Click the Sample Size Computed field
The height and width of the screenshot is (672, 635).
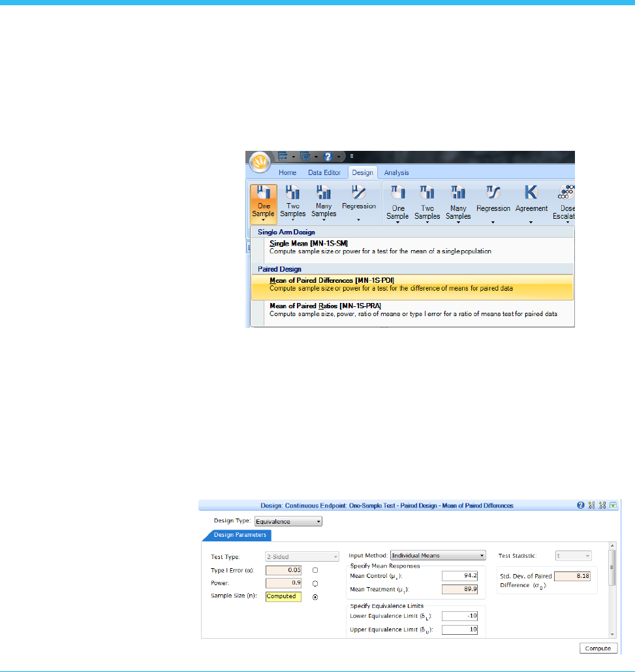(x=283, y=597)
